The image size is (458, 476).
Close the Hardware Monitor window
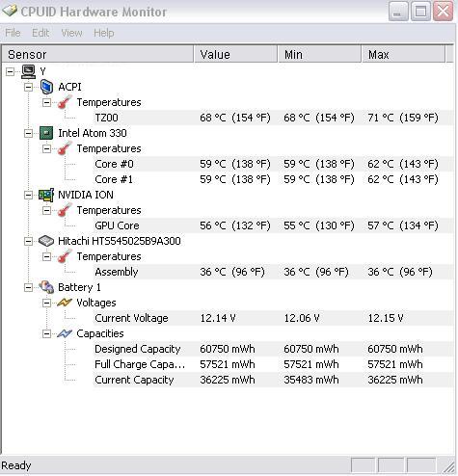click(444, 12)
